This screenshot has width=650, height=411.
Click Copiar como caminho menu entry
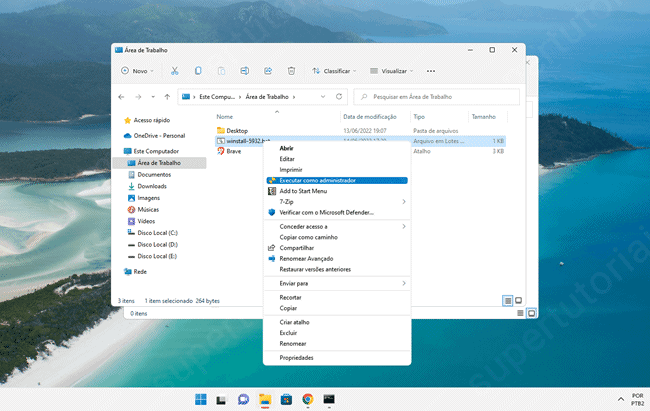coord(307,237)
